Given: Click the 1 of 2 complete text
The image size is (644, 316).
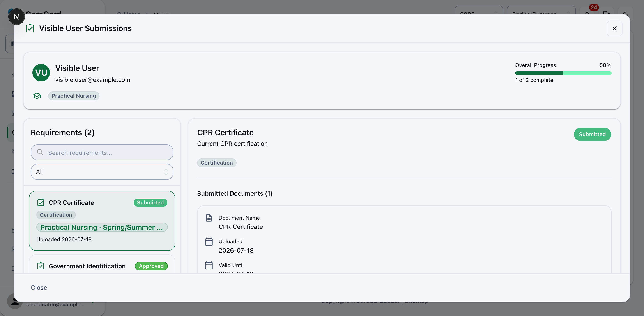Looking at the screenshot, I should click(x=534, y=80).
